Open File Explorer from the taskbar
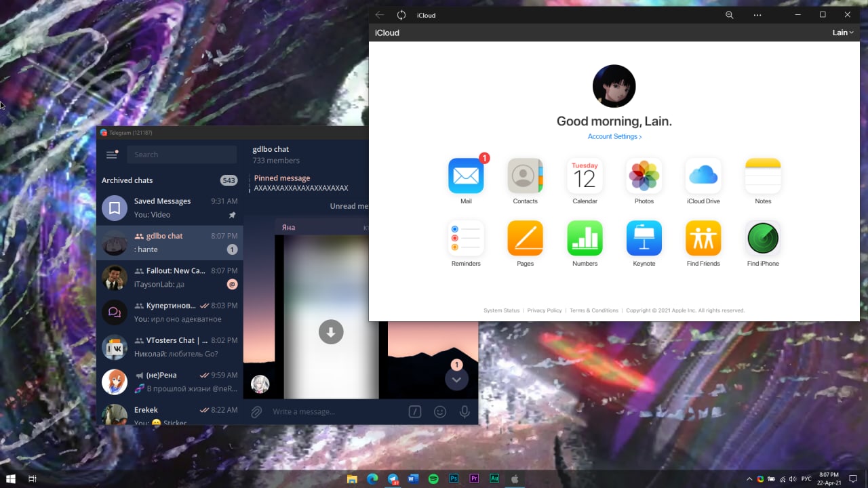The height and width of the screenshot is (488, 868). [352, 479]
